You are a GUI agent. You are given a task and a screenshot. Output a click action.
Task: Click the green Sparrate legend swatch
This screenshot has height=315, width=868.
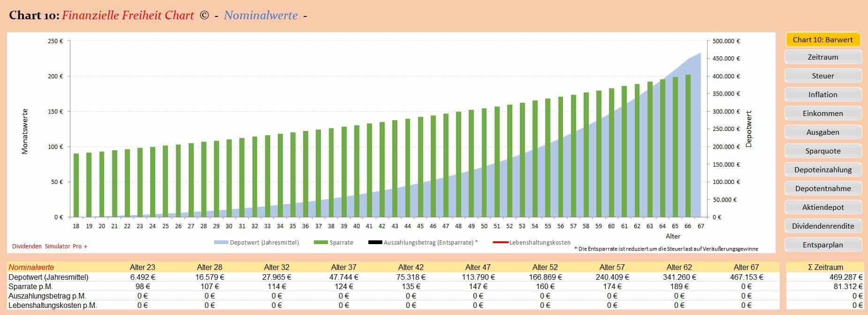321,243
